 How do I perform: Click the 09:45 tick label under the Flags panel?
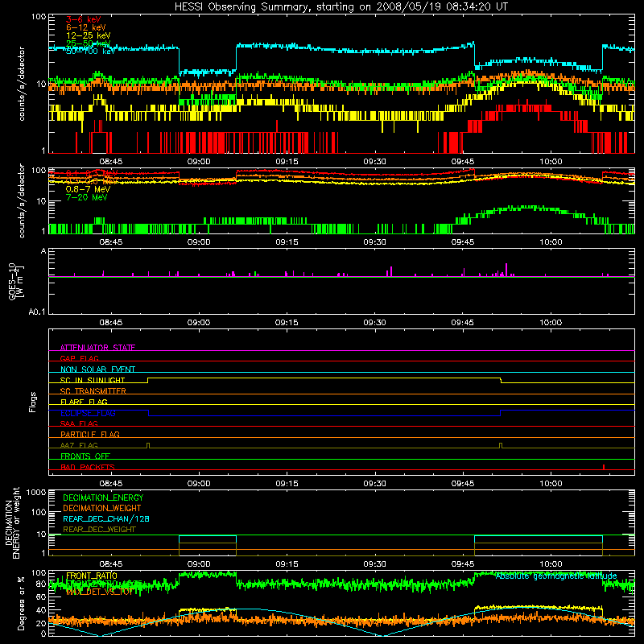point(462,484)
